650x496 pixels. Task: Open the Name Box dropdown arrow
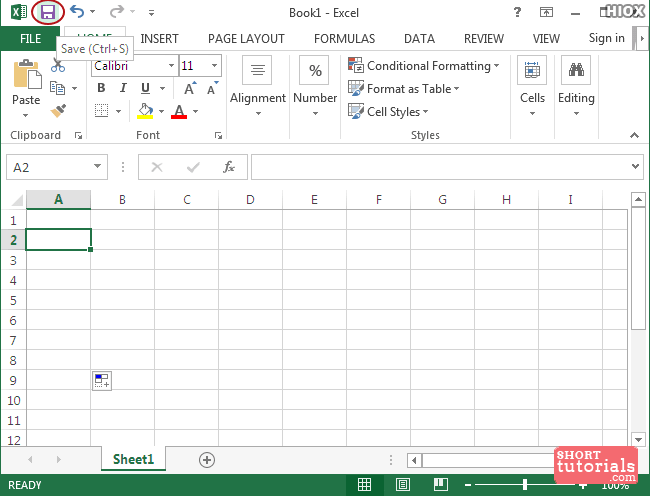(97, 167)
